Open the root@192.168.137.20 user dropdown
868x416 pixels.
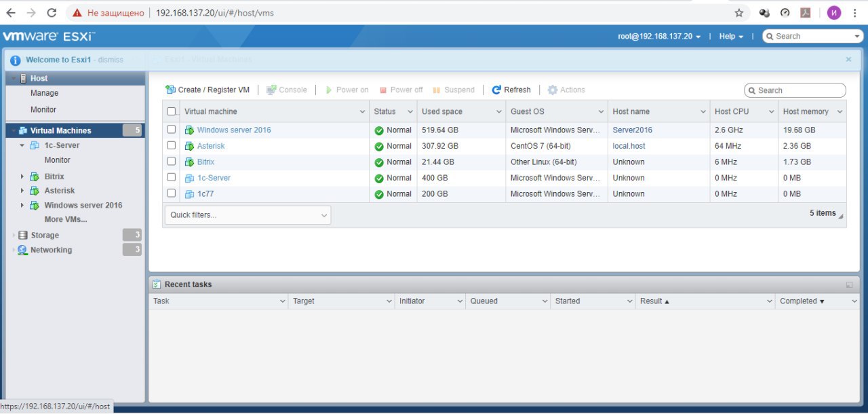pos(659,36)
